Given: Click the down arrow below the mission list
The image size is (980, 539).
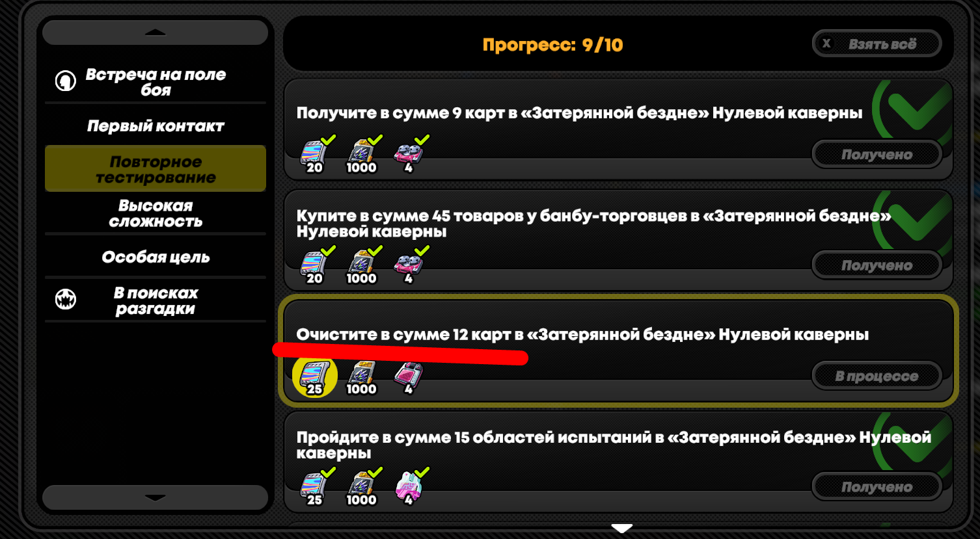Looking at the screenshot, I should click(x=156, y=498).
